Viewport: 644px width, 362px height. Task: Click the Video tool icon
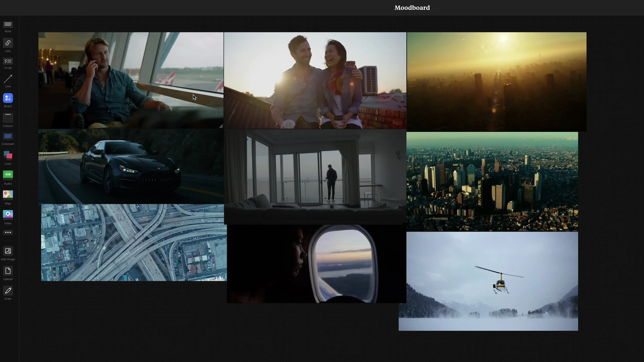[x=8, y=214]
